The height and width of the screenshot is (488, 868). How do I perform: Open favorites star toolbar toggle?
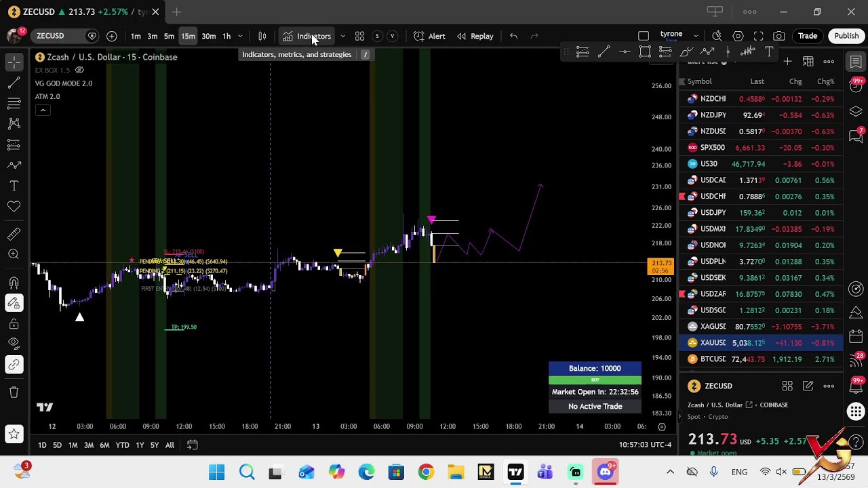pos(14,434)
